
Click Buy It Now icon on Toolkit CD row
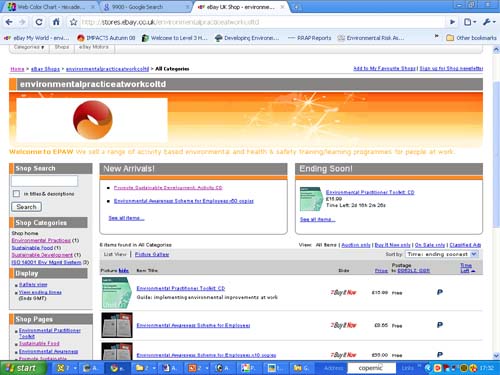pyautogui.click(x=343, y=292)
